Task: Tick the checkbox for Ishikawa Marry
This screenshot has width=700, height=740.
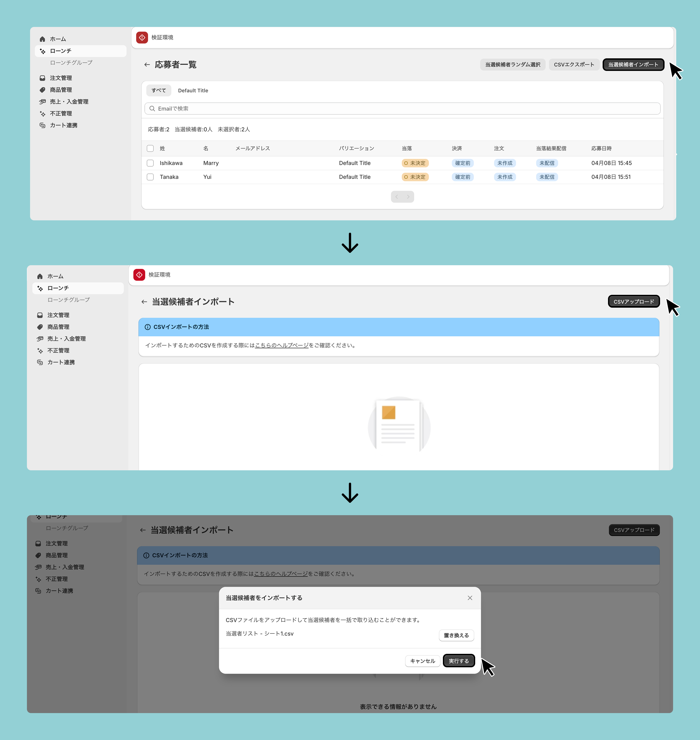Action: tap(150, 163)
